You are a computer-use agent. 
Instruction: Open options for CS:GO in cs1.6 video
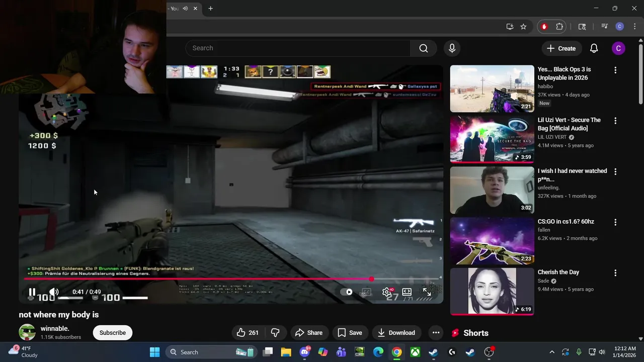click(615, 223)
